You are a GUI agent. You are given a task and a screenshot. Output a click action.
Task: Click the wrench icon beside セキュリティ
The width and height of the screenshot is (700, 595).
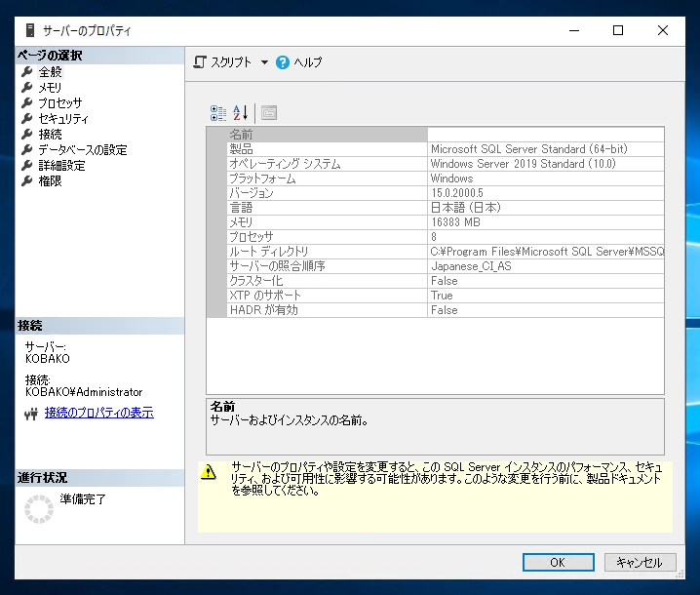pos(27,118)
